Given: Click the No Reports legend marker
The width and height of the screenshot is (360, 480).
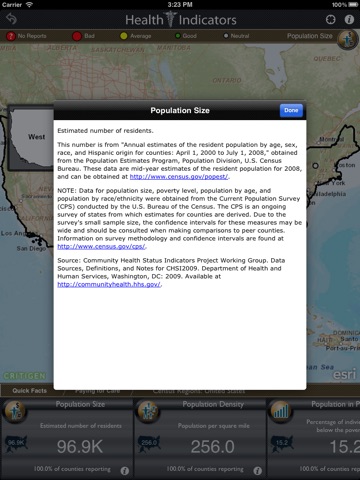Looking at the screenshot, I should click(x=11, y=36).
